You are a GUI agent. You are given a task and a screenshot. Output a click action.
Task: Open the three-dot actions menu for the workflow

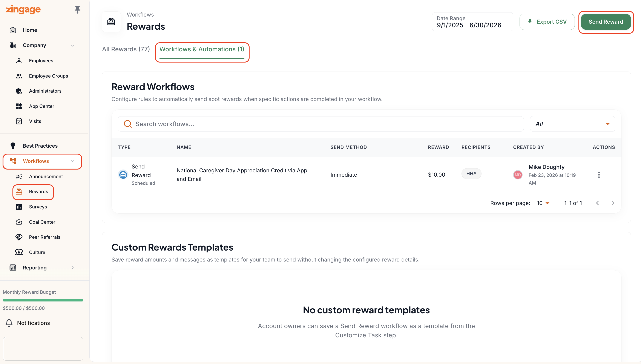click(599, 175)
